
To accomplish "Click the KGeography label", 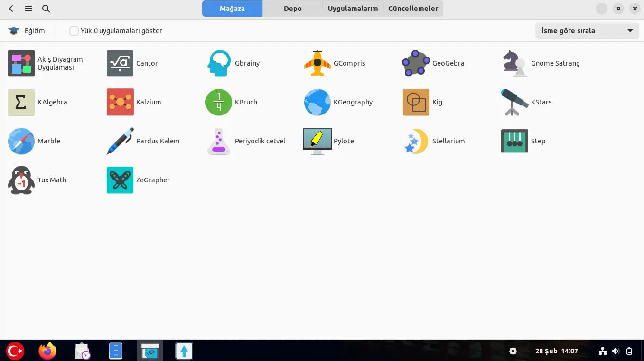I will (353, 102).
